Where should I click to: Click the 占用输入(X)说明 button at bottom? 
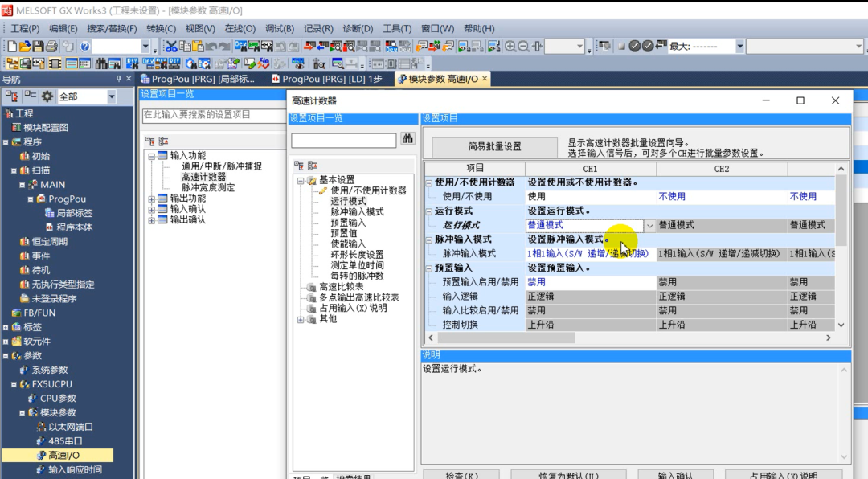pos(784,474)
